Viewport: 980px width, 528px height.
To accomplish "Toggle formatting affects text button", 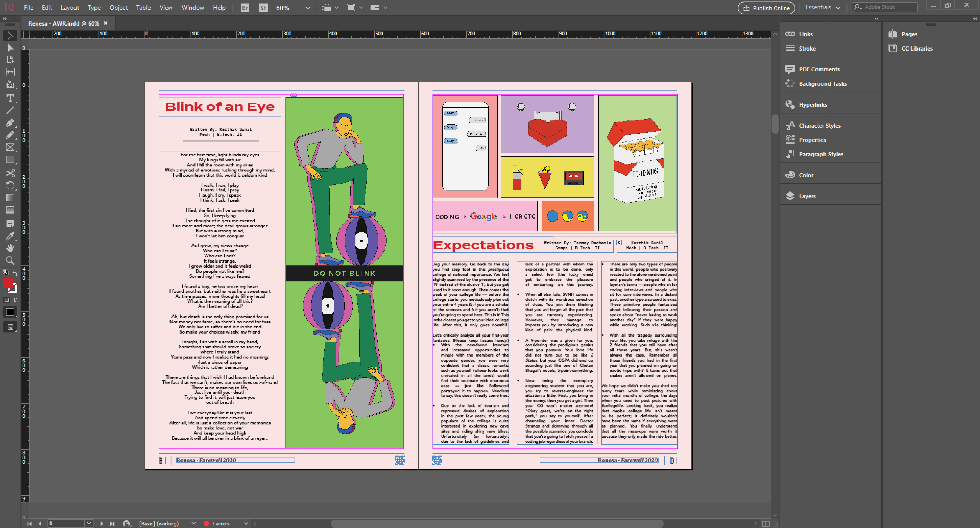I will [x=15, y=300].
